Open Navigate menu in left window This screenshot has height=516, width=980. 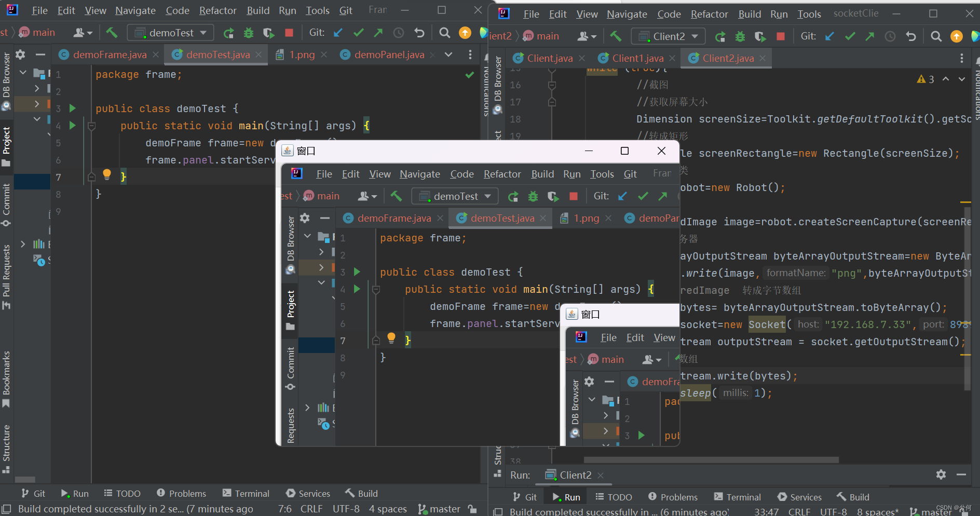pos(135,10)
